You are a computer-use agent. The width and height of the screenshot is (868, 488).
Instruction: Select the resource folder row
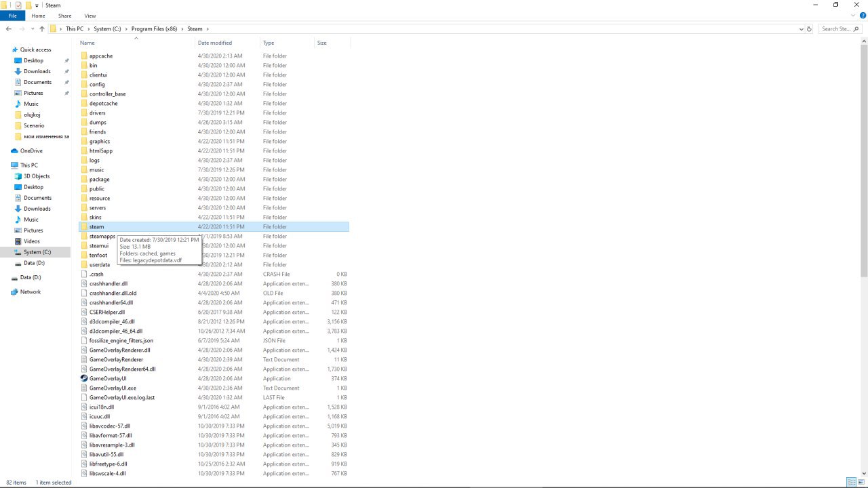pyautogui.click(x=214, y=199)
